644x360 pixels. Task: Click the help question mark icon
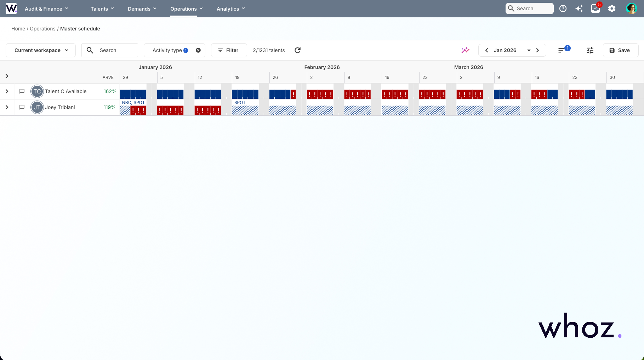pos(563,8)
